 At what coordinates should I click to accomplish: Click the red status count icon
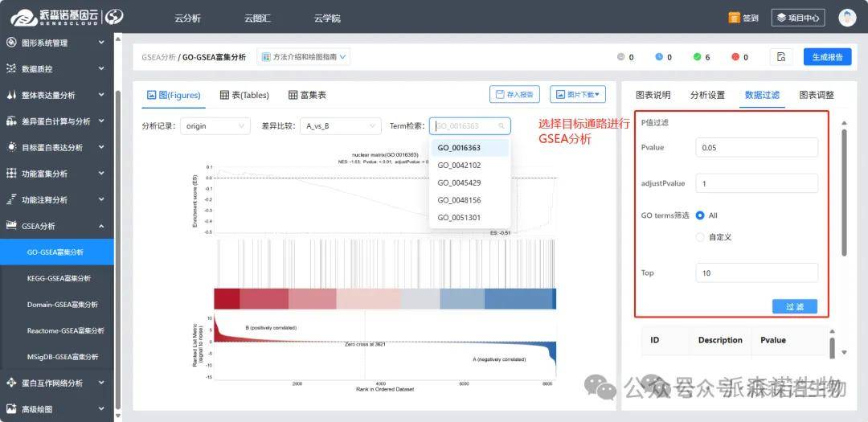pyautogui.click(x=735, y=57)
